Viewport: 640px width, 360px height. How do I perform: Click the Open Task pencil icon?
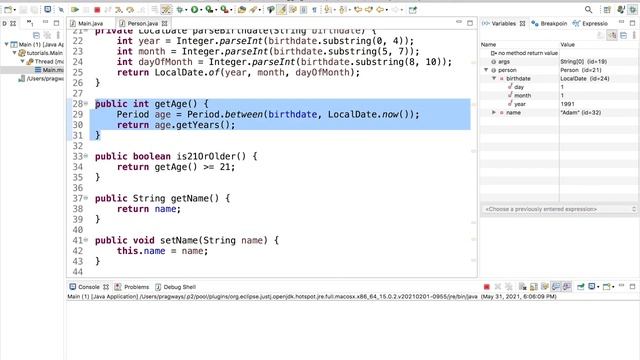point(253,9)
